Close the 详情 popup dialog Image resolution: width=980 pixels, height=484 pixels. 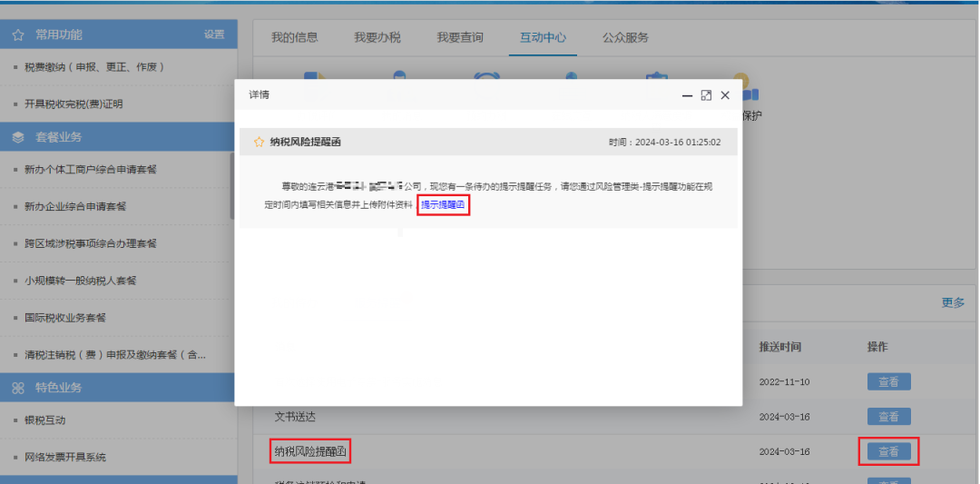click(x=725, y=95)
